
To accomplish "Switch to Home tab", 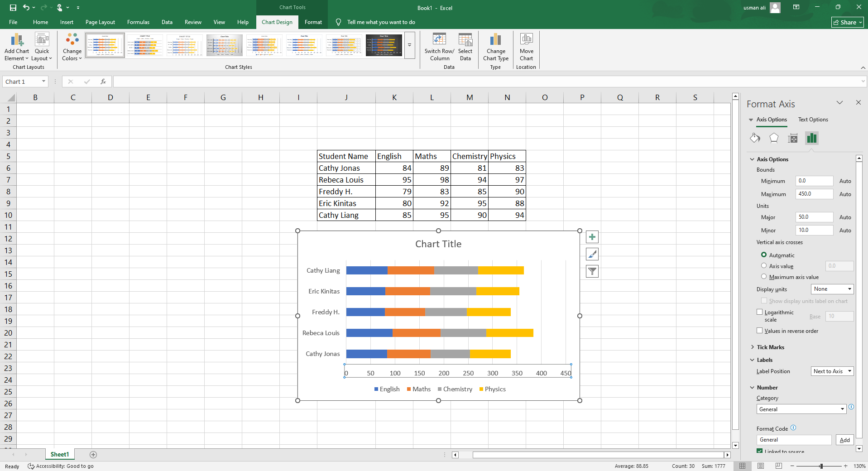I will (x=40, y=22).
